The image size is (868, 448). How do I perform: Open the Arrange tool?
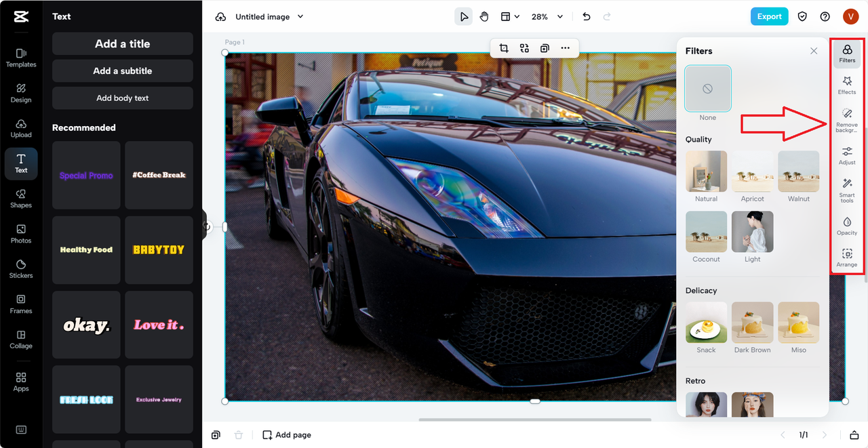coord(847,258)
